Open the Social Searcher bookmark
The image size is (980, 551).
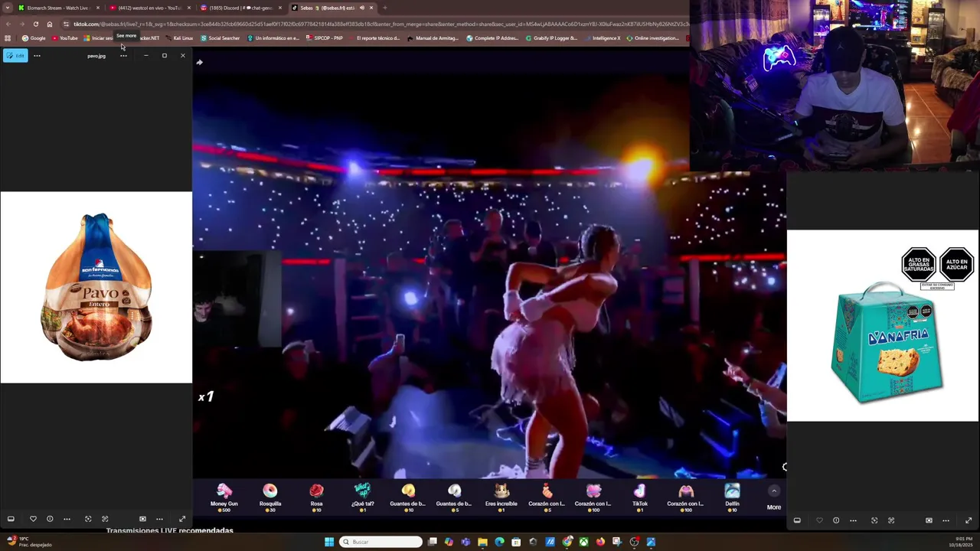click(x=220, y=37)
